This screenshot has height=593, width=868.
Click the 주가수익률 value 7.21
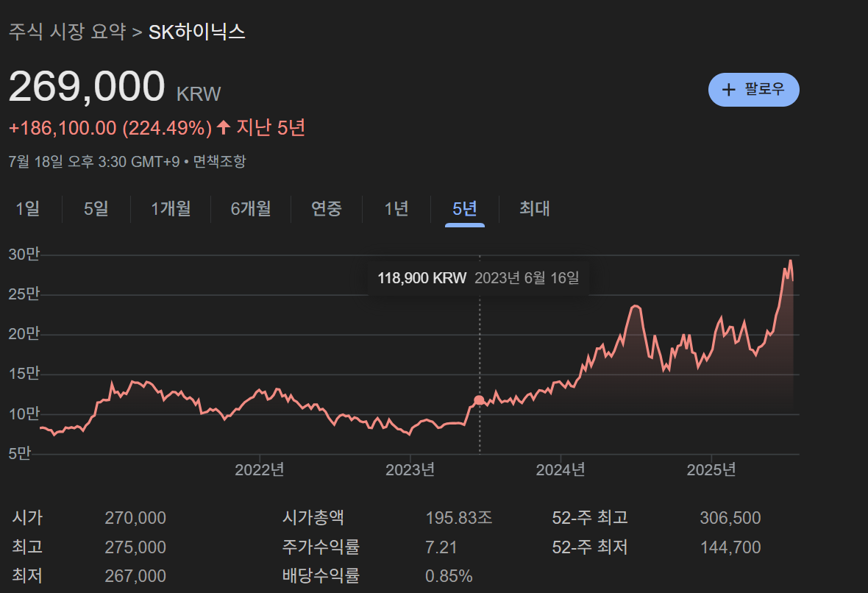point(441,547)
